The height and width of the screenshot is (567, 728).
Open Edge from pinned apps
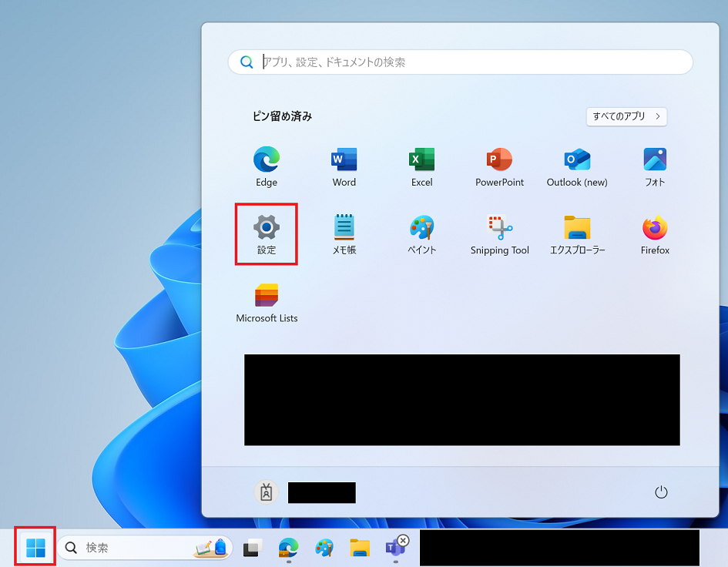click(x=267, y=166)
